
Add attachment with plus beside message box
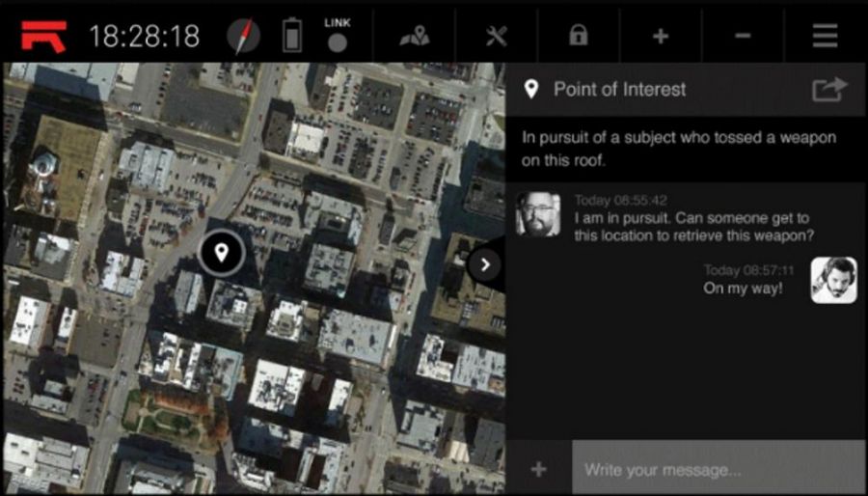[x=539, y=469]
